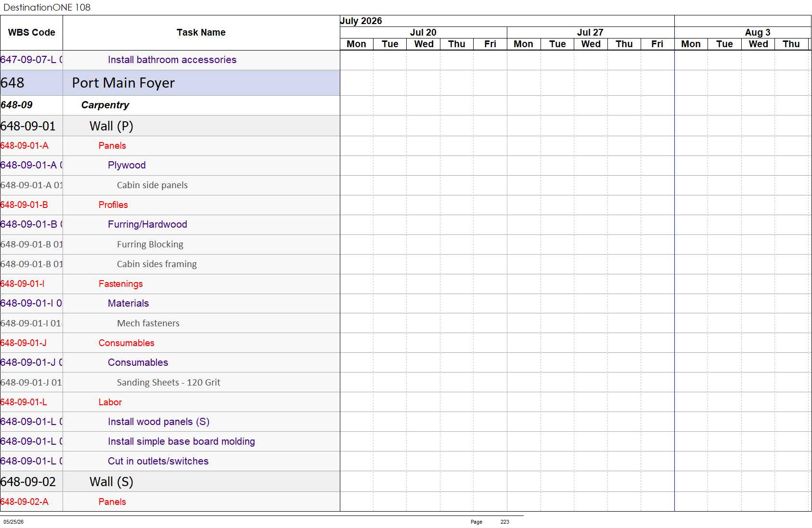The width and height of the screenshot is (812, 528).
Task: Click the 'Jul 27' week header
Action: (590, 32)
